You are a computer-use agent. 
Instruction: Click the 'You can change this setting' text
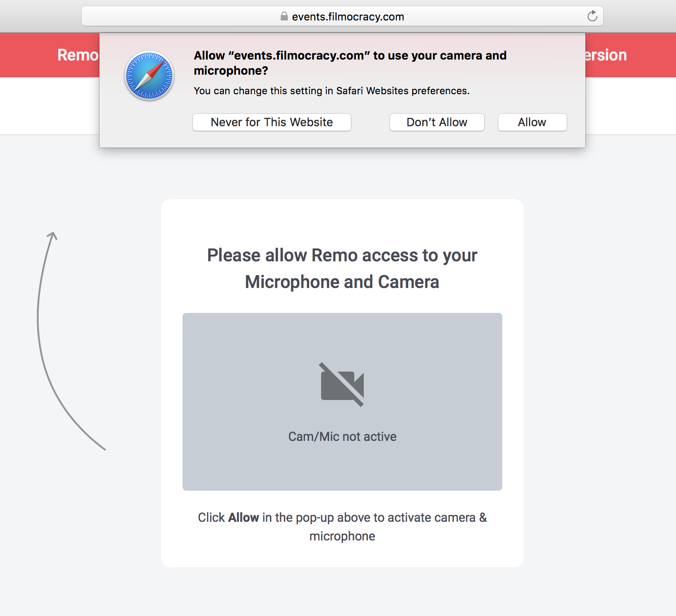(331, 91)
